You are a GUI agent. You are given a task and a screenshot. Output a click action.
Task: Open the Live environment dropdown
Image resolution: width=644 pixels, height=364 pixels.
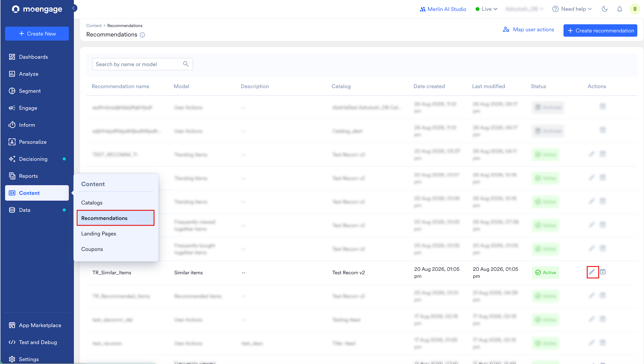(486, 9)
